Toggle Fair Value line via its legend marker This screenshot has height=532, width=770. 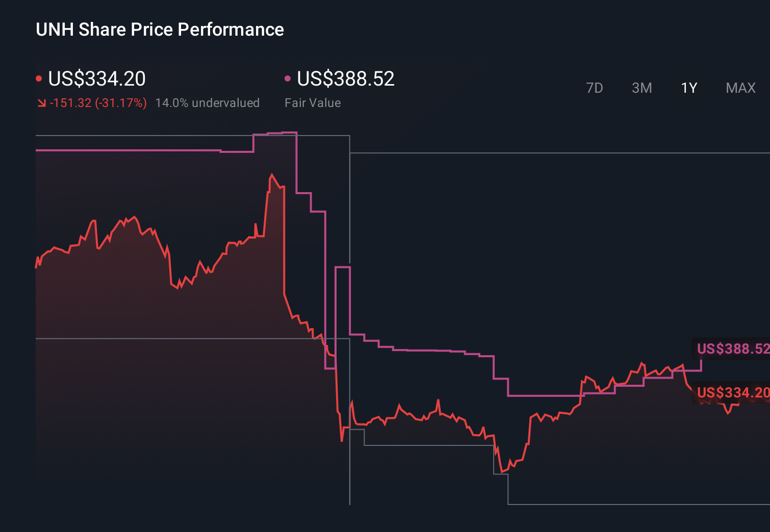coord(287,78)
